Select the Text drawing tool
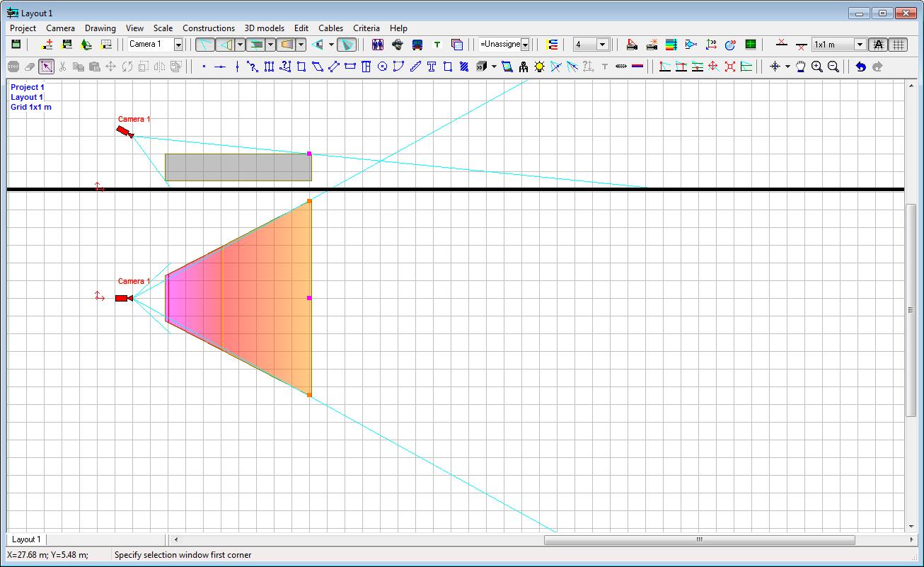 click(432, 67)
